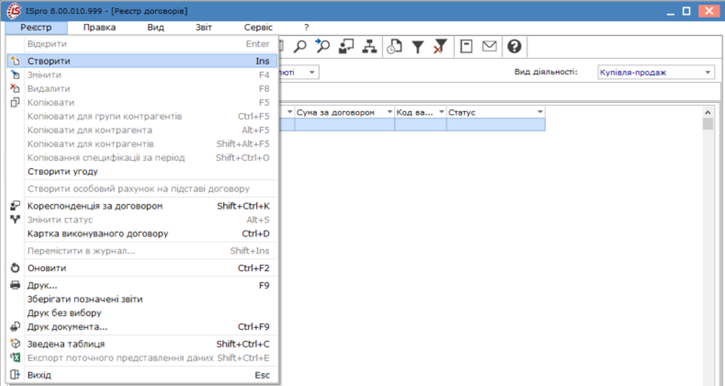Click the hierarchy structure toolbar icon

(369, 46)
